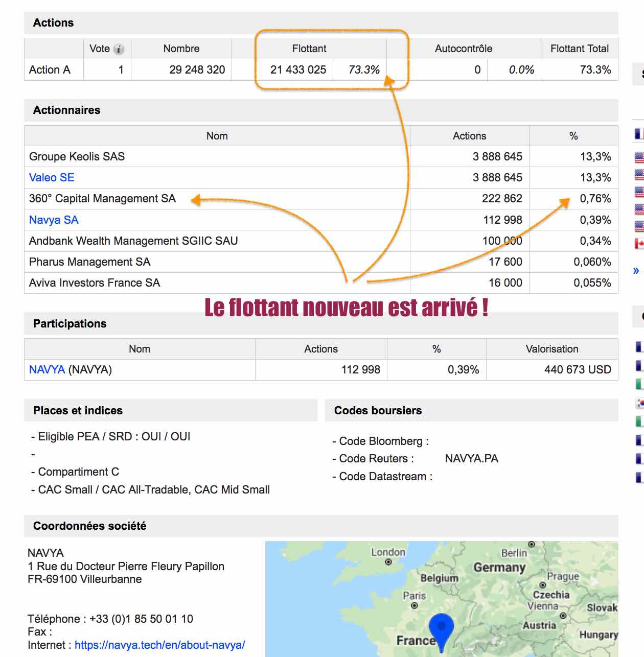Click the Code Datastream label
The height and width of the screenshot is (657, 644).
coord(382,477)
